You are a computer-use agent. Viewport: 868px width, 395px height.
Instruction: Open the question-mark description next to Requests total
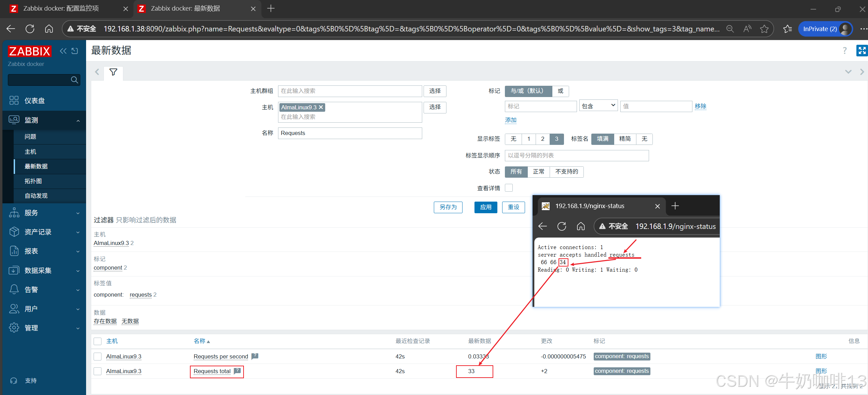(237, 371)
